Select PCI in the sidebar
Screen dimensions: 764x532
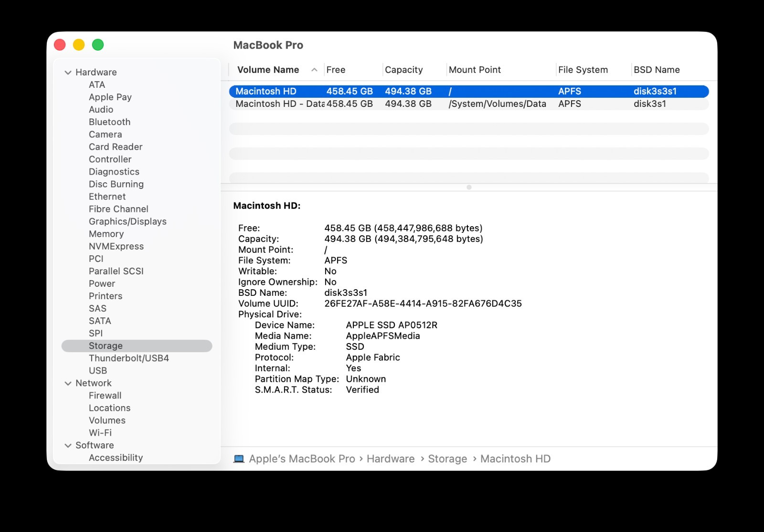pos(96,258)
